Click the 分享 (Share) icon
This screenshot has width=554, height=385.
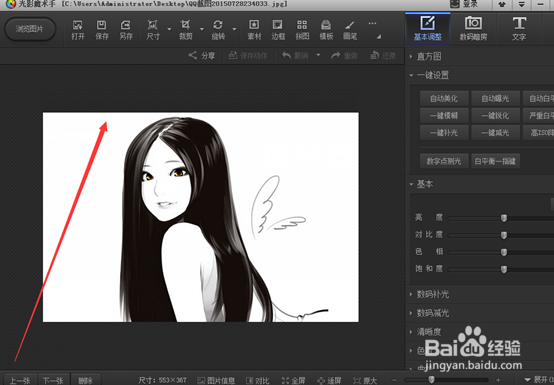click(193, 55)
